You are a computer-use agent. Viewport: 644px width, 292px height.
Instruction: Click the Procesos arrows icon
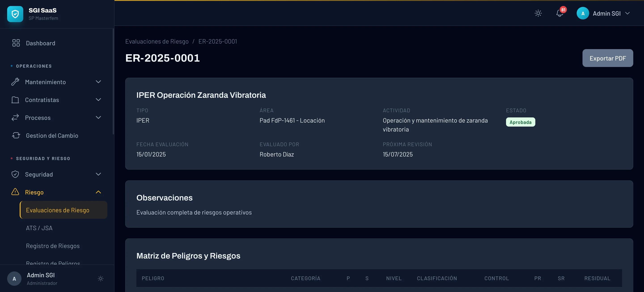click(15, 118)
